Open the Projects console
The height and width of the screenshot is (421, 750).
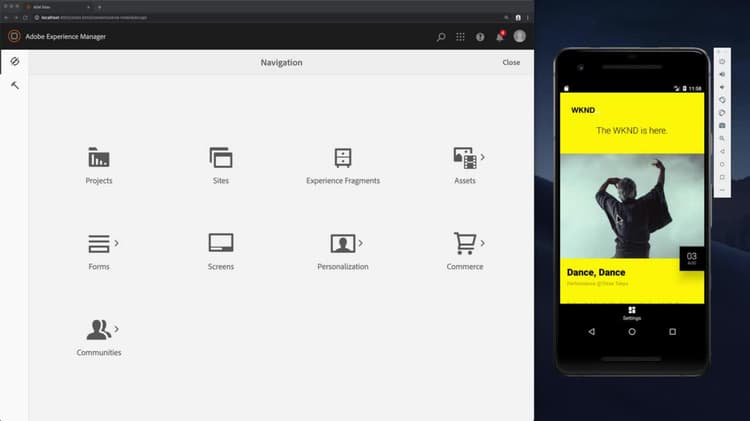tap(99, 166)
